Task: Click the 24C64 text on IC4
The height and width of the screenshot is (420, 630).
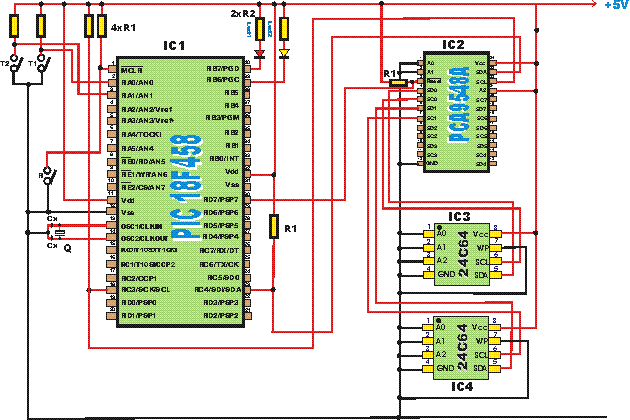Action: pyautogui.click(x=462, y=347)
